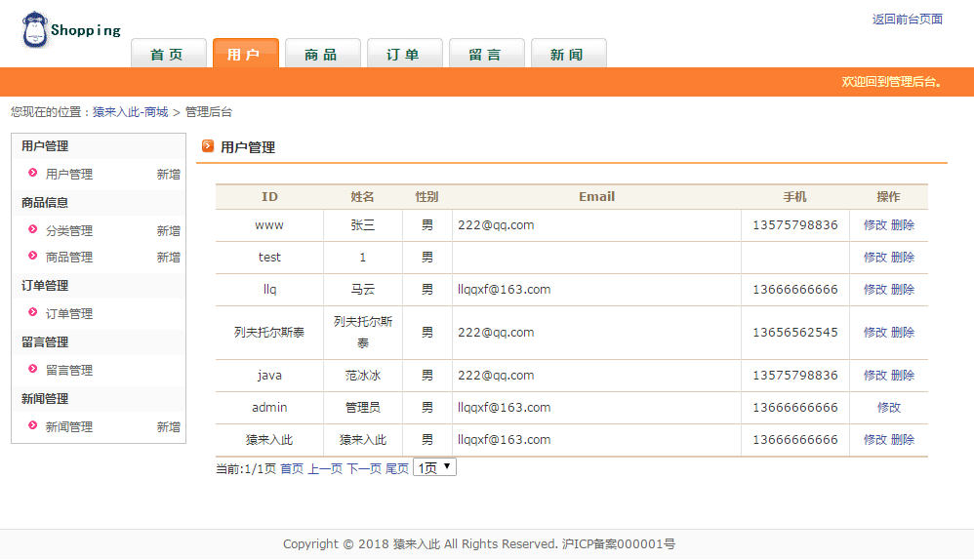Screen dimensions: 974x560
Task: Click 删除 for user test
Action: point(903,257)
